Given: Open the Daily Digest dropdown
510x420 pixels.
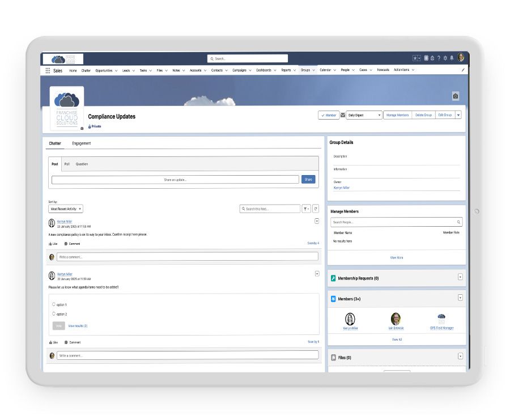Looking at the screenshot, I should [x=363, y=115].
